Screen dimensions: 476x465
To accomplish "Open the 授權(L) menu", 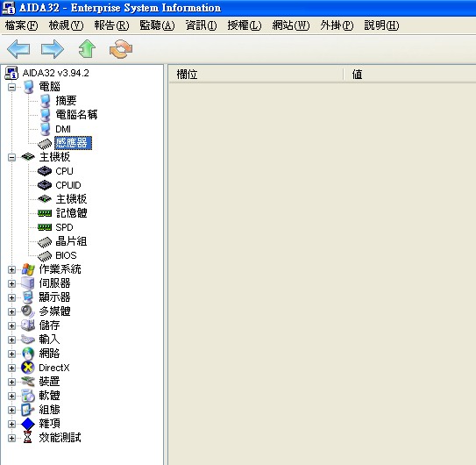I will (245, 25).
